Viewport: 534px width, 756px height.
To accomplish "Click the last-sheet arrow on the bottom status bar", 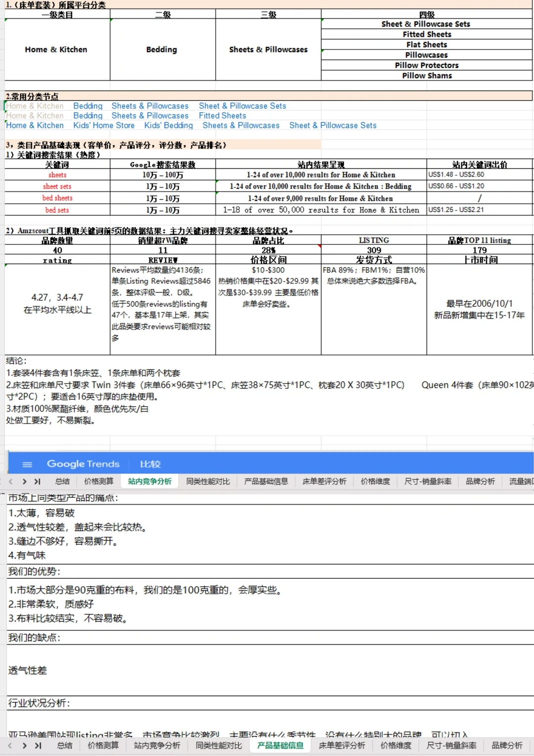I will point(37,745).
